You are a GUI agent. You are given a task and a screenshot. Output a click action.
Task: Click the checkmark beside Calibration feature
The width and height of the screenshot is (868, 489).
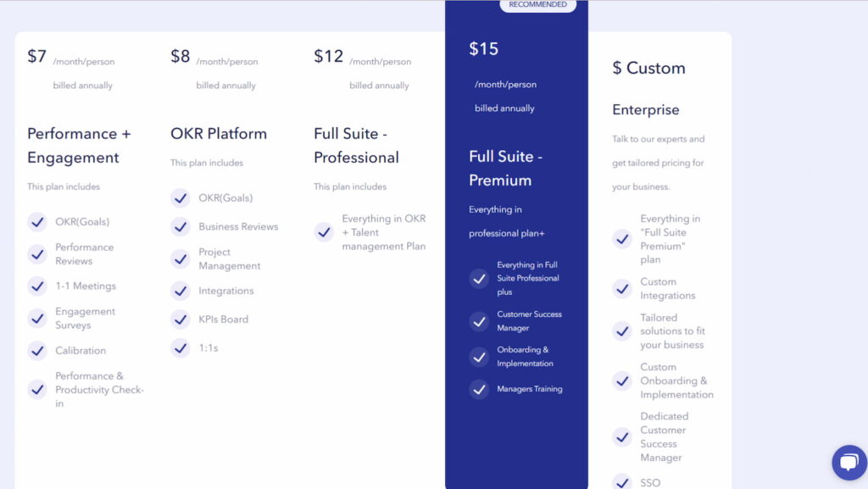[x=37, y=351]
